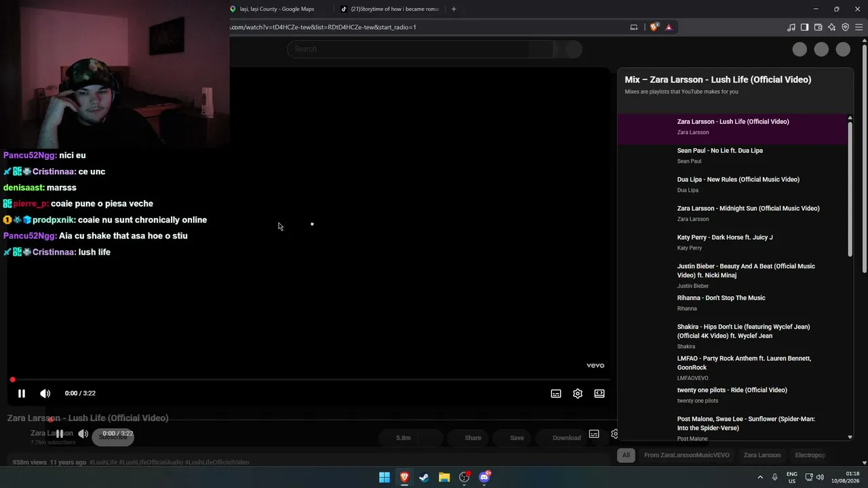Click the #LushLifeOfficialVideo hashtag link

pyautogui.click(x=217, y=462)
